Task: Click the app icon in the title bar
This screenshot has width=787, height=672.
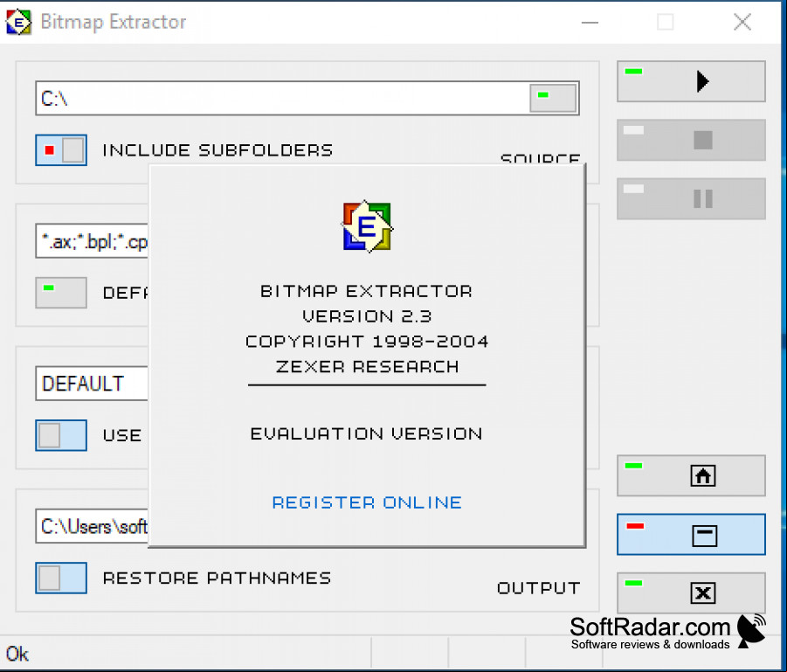Action: [x=18, y=22]
